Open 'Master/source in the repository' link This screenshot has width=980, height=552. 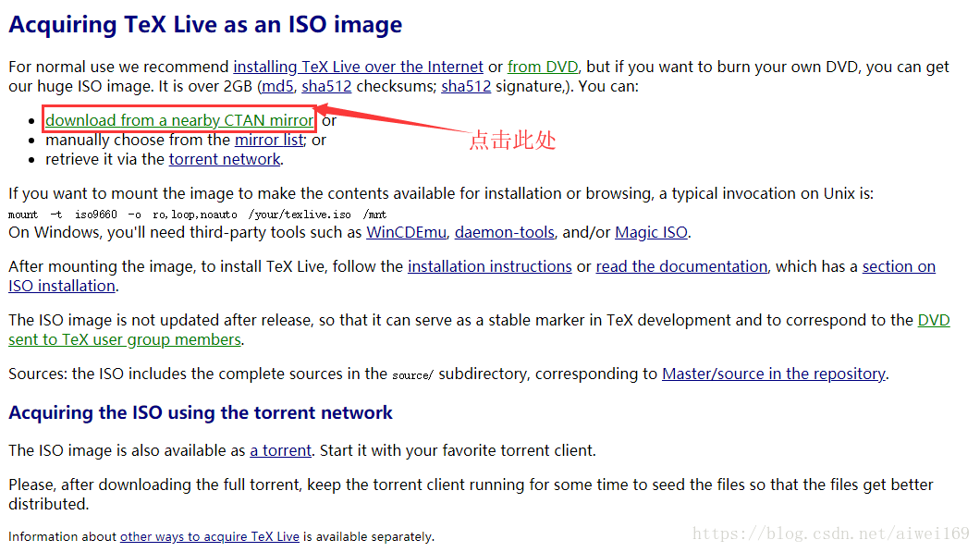pos(774,374)
